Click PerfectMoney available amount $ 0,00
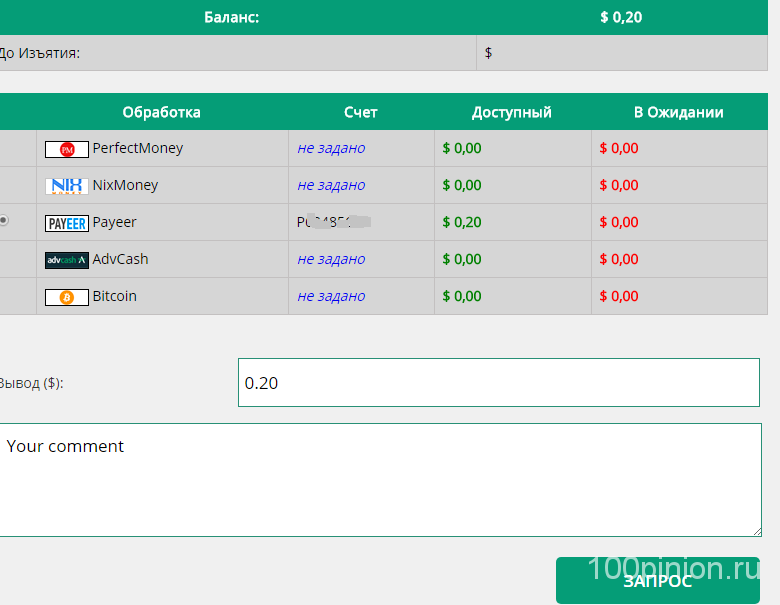 click(x=462, y=148)
